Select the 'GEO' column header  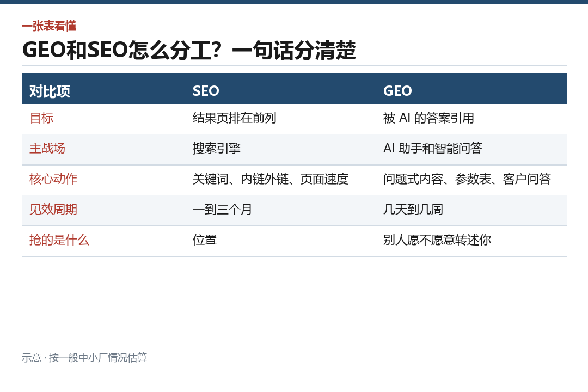tap(397, 91)
